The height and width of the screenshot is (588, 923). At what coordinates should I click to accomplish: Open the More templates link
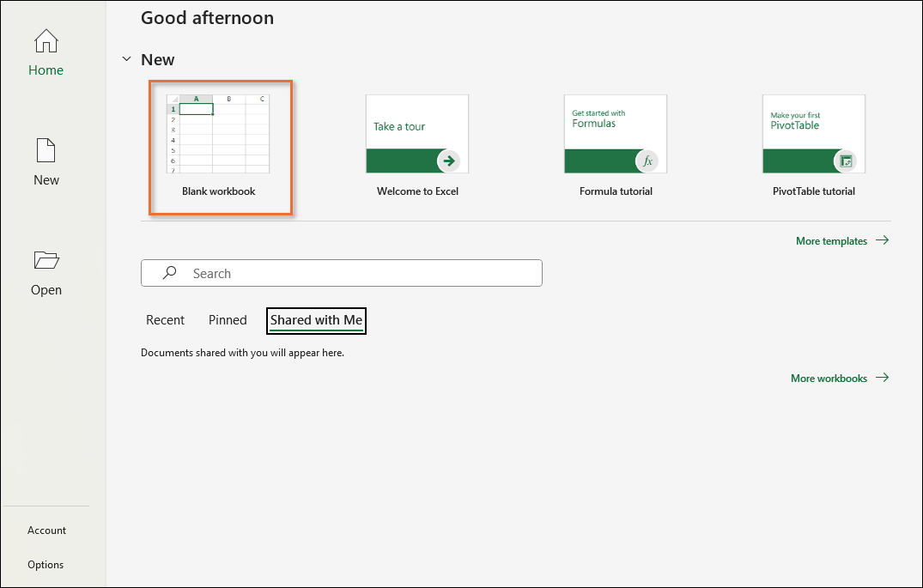[831, 241]
